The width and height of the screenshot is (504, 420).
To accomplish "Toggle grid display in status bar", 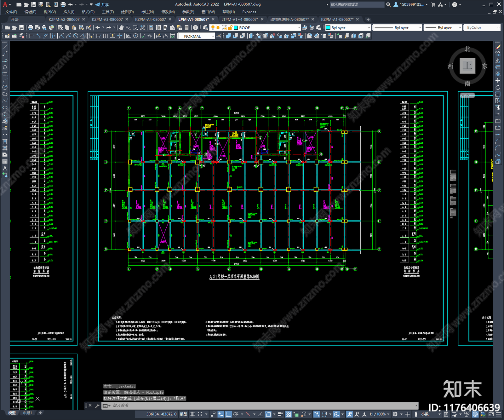I will coord(192,414).
